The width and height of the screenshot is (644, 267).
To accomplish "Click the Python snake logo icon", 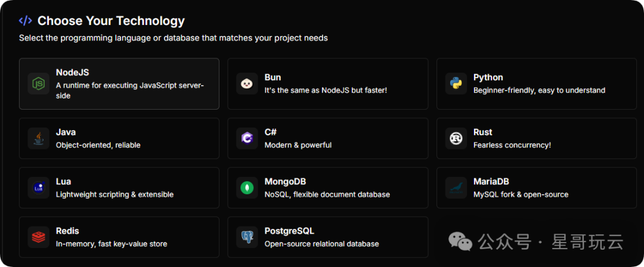I will [456, 84].
